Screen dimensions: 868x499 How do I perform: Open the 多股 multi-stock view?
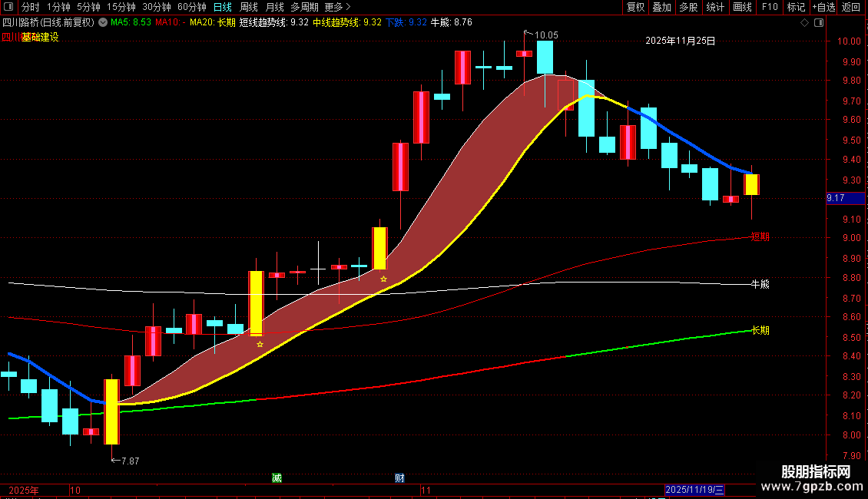click(x=688, y=7)
